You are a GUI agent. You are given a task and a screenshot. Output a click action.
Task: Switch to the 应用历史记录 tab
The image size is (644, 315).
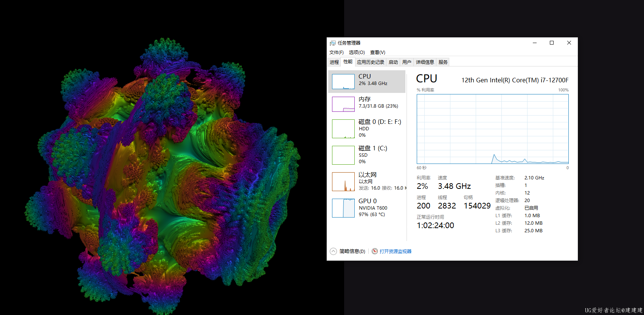coord(370,62)
